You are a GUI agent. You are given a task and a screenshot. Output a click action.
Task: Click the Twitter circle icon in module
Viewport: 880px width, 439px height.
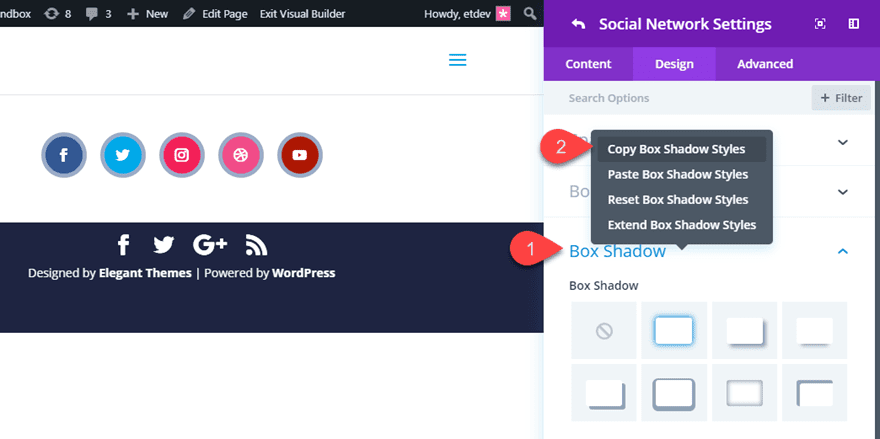point(123,155)
